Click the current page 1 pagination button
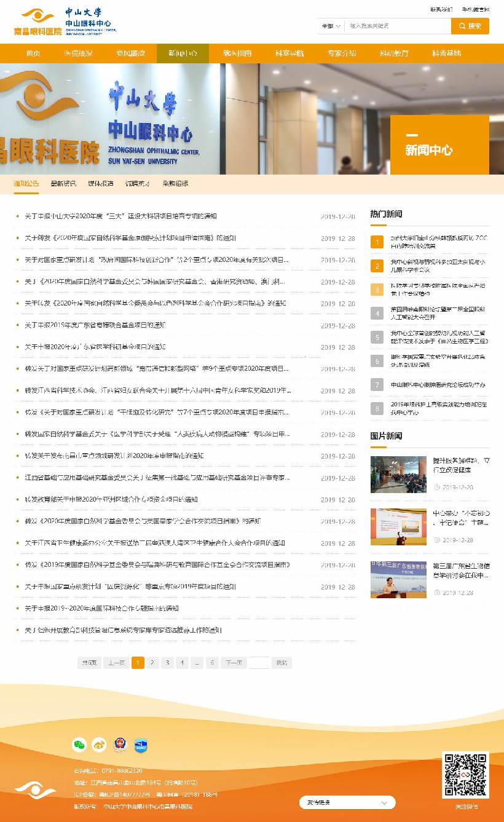 pos(138,663)
